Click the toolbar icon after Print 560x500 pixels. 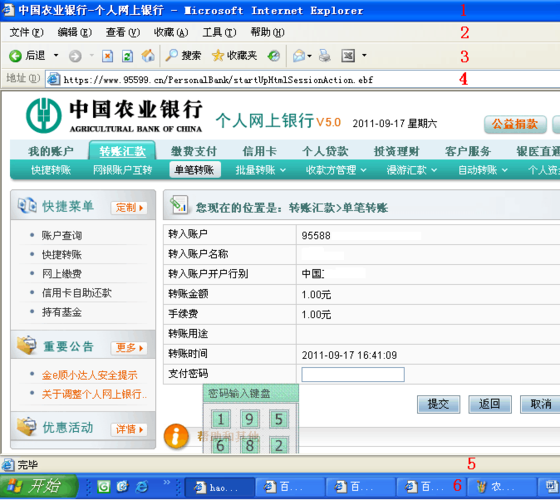[x=348, y=56]
